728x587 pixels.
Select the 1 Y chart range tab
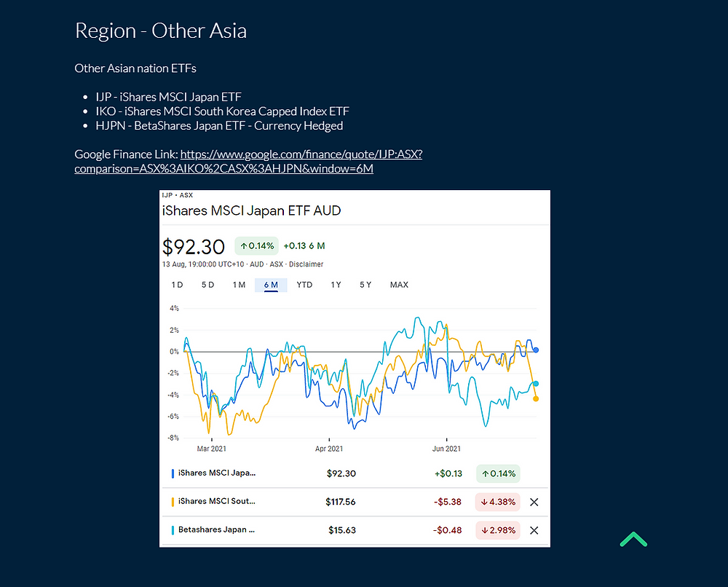[x=336, y=285]
